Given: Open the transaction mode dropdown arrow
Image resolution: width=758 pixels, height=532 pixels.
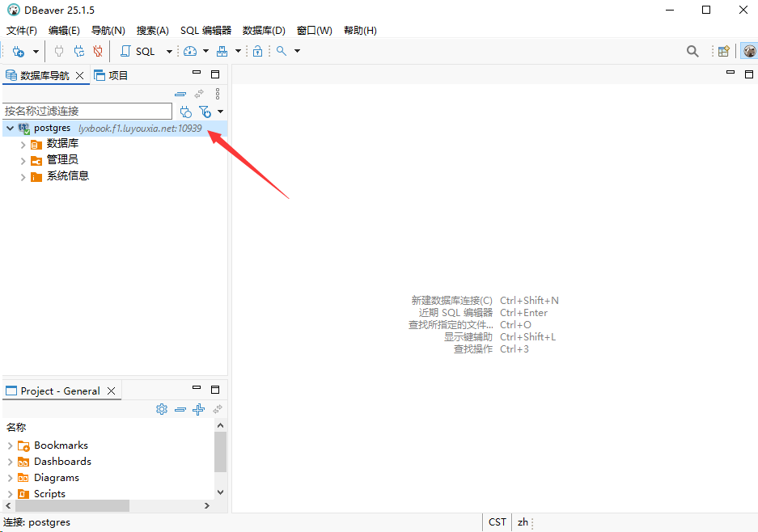Looking at the screenshot, I should (x=238, y=51).
